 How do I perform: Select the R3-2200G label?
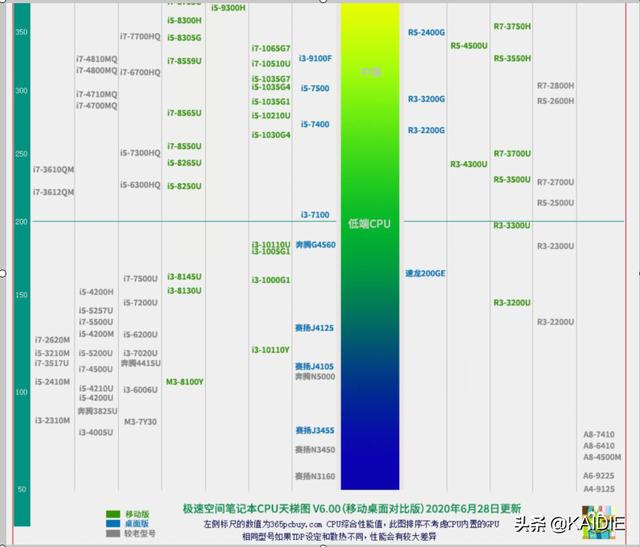point(427,130)
